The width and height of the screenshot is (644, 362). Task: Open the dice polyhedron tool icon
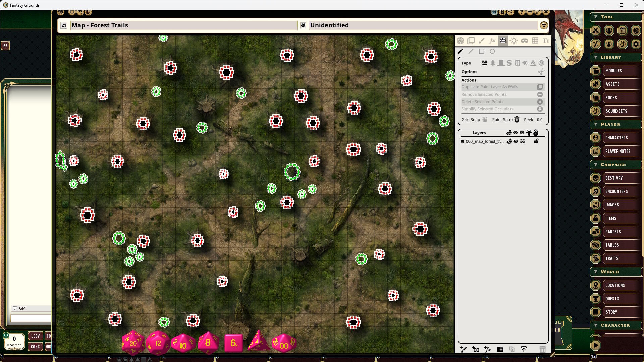[x=636, y=31]
